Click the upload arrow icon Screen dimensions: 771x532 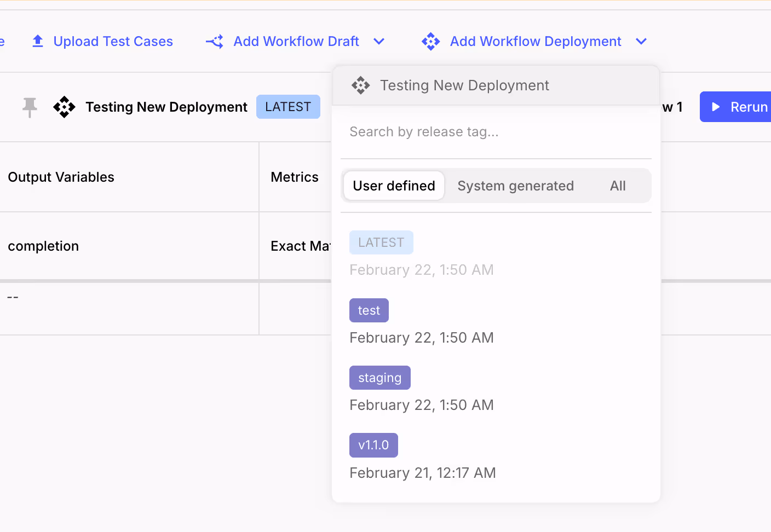coord(38,41)
